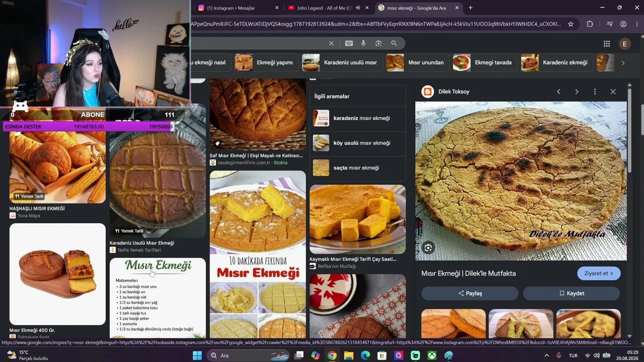Click the magnifier search button
644x362 pixels.
pyautogui.click(x=394, y=43)
